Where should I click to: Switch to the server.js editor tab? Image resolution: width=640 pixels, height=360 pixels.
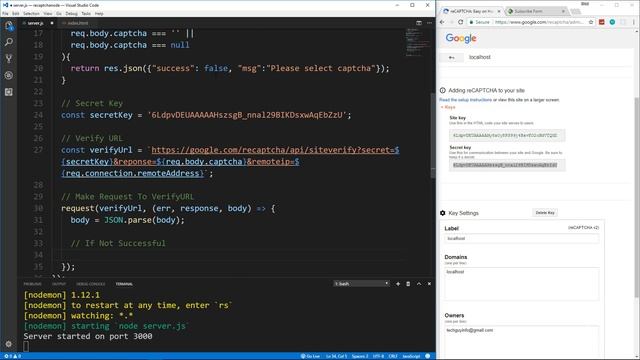[x=37, y=23]
